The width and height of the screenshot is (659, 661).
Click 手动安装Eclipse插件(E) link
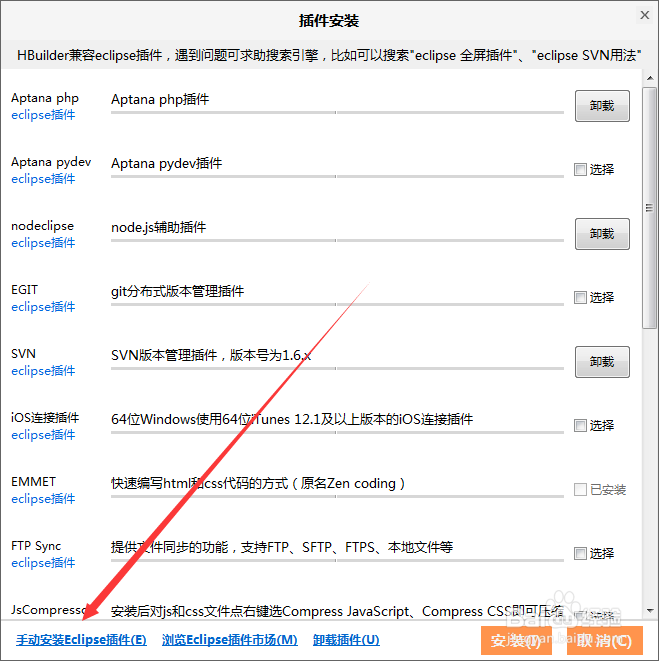click(81, 640)
